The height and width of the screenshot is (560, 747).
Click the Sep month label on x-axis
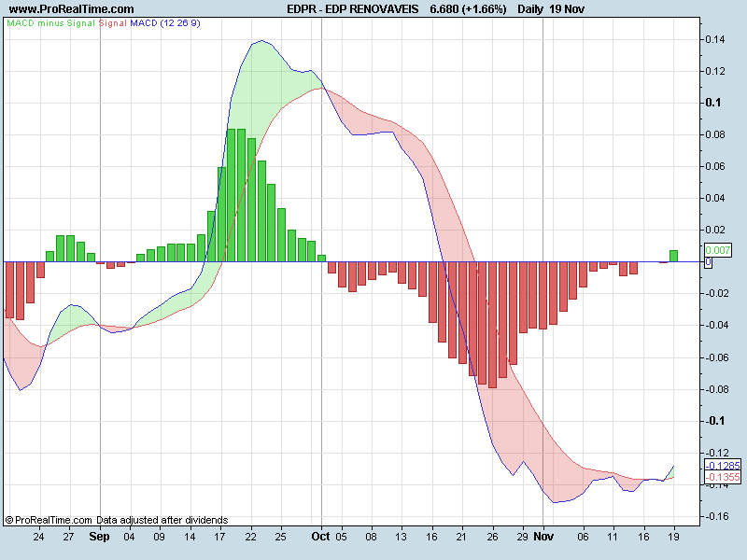(100, 537)
